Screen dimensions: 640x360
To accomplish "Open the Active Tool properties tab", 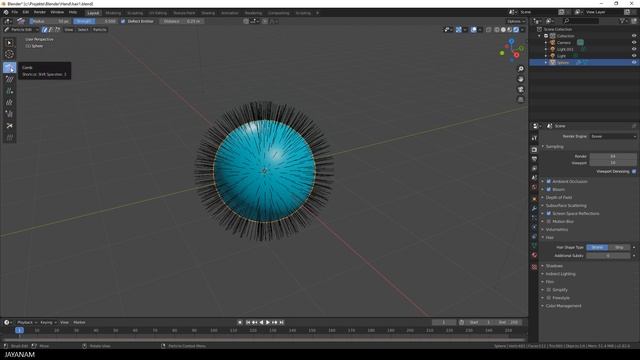I will [534, 138].
